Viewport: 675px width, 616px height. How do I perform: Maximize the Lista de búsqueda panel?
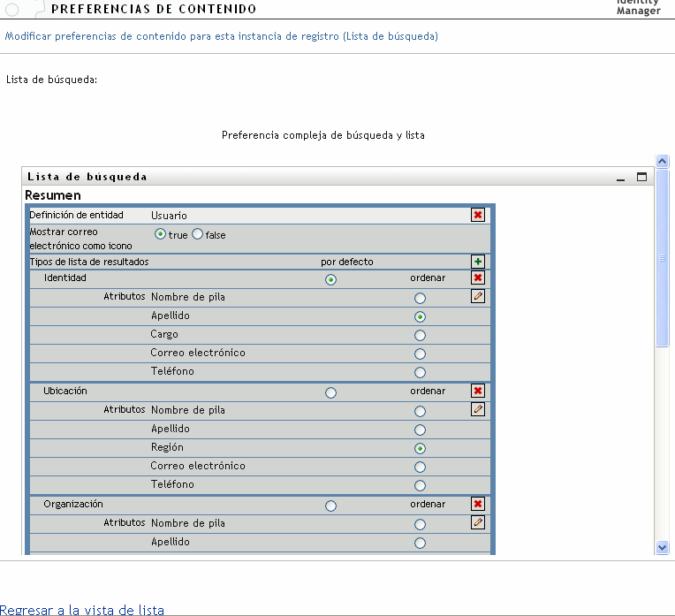(641, 177)
